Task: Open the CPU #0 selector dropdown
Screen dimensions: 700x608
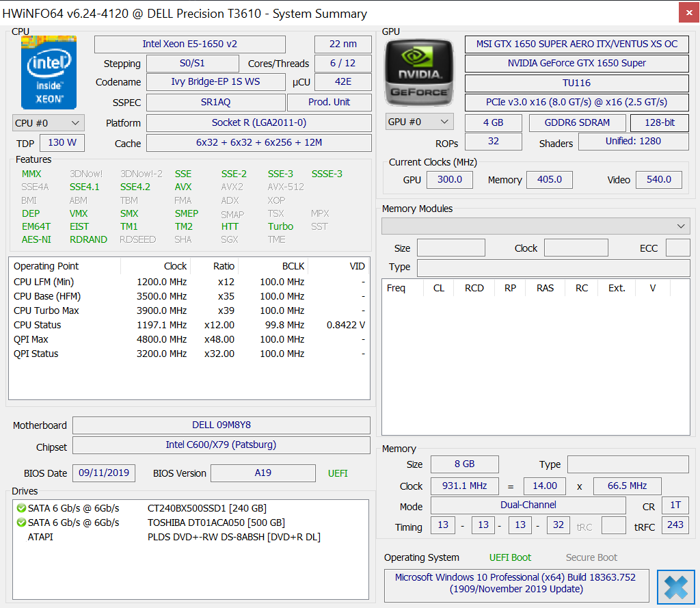Action: (49, 123)
